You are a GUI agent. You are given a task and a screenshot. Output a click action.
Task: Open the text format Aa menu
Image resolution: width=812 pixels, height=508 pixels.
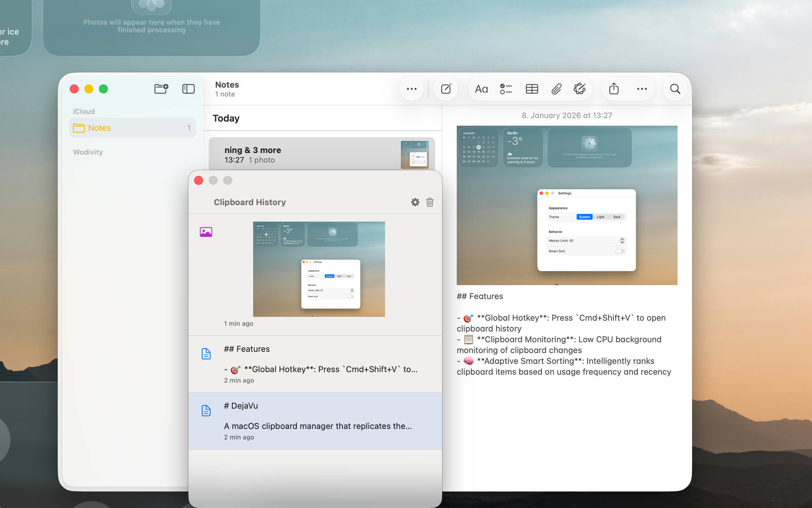(x=481, y=89)
